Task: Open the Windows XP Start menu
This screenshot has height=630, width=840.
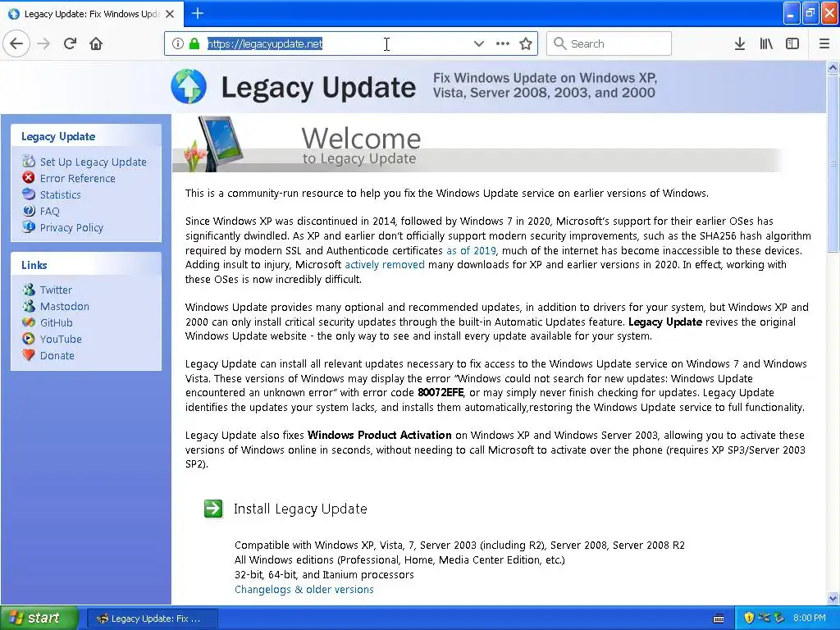Action: click(x=39, y=619)
